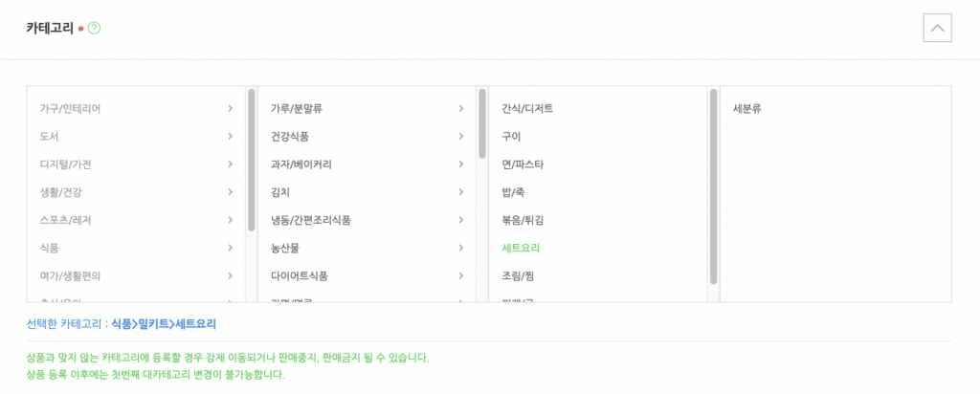Select the 가루/분말류 subcategory
The height and width of the screenshot is (394, 980).
point(297,109)
